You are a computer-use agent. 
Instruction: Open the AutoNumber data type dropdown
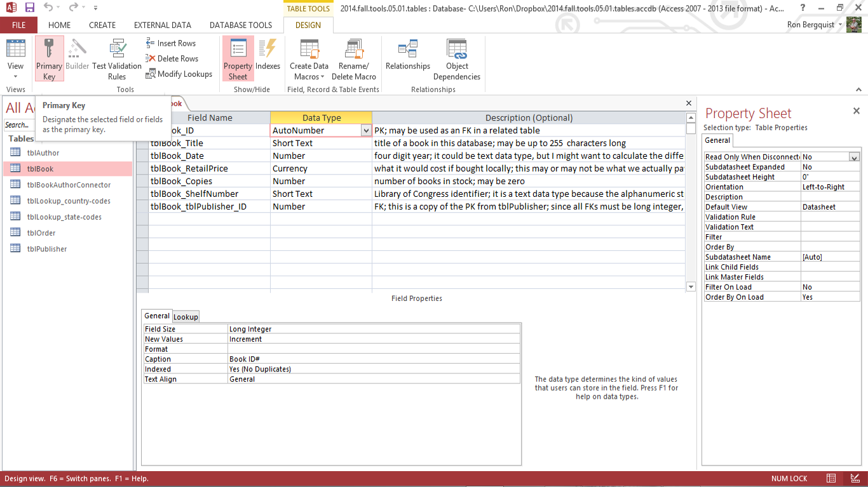click(365, 130)
